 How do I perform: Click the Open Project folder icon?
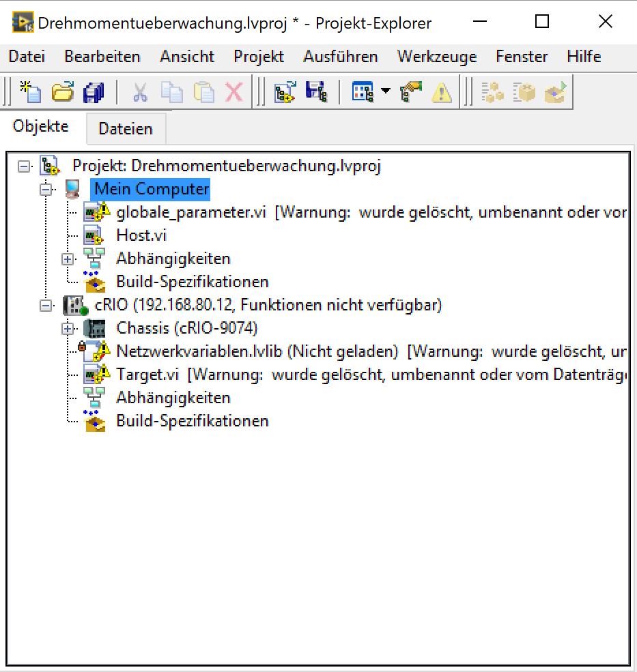(63, 91)
